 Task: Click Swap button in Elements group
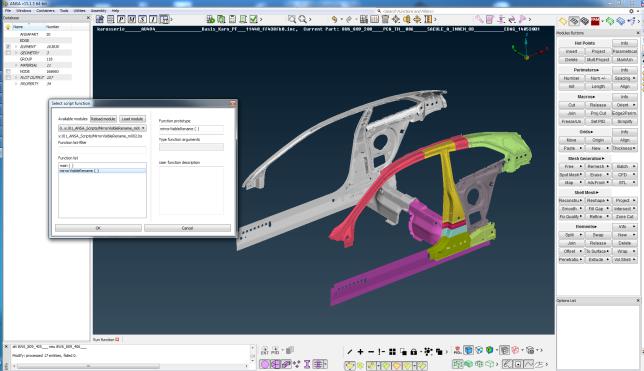pyautogui.click(x=598, y=235)
